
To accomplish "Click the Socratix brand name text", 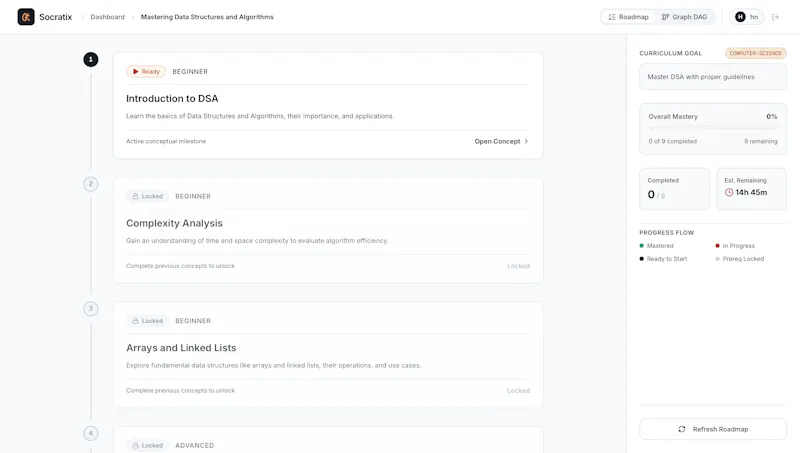I will pos(56,17).
